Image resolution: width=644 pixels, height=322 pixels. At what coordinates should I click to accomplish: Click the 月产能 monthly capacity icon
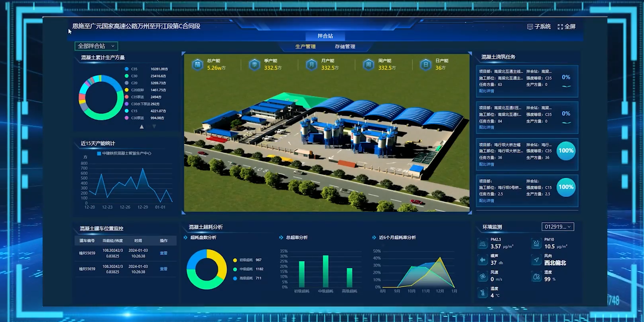pos(311,64)
